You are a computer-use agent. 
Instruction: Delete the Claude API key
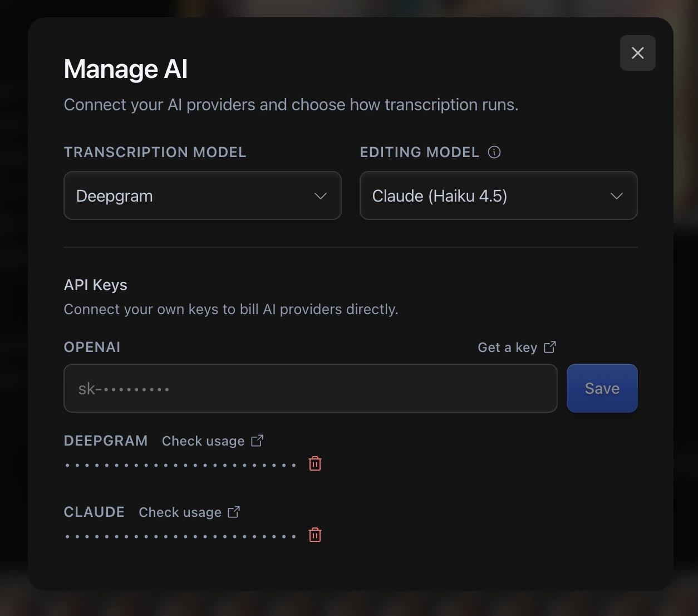[x=315, y=535]
